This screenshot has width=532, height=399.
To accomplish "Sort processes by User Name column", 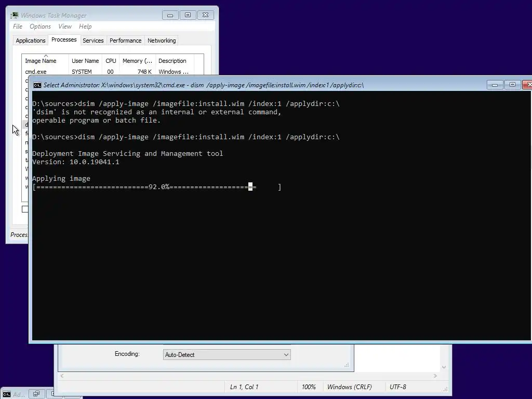I will coord(85,61).
